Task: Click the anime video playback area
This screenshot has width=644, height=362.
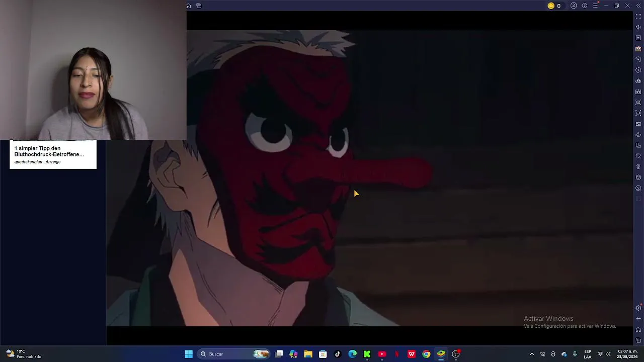Action: click(x=369, y=178)
